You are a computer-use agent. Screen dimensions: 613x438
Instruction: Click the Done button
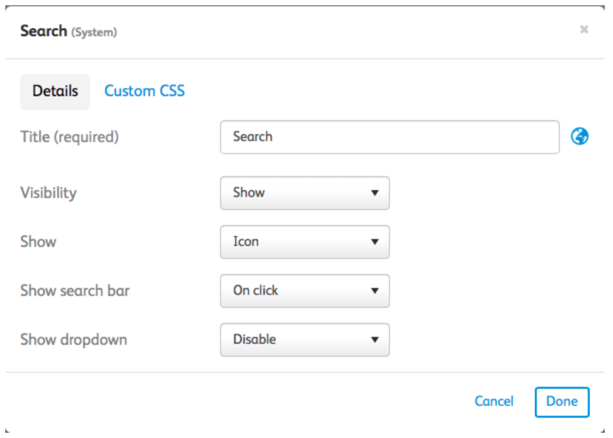coord(562,402)
